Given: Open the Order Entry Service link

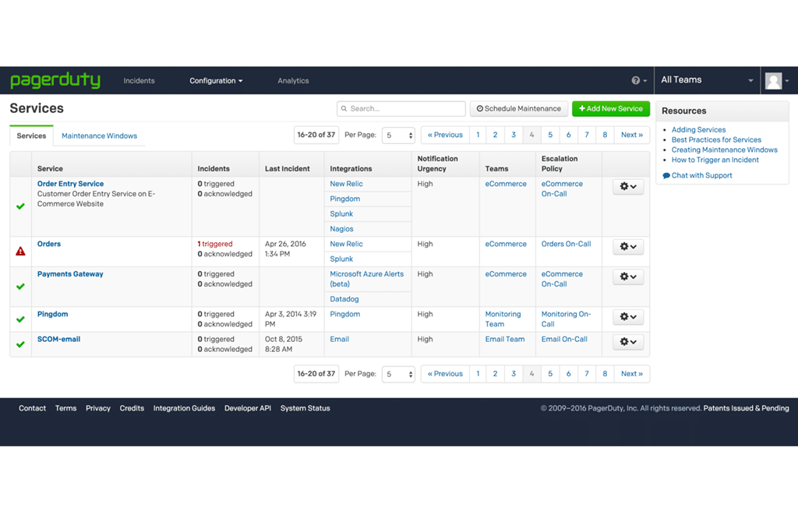Looking at the screenshot, I should (x=70, y=184).
